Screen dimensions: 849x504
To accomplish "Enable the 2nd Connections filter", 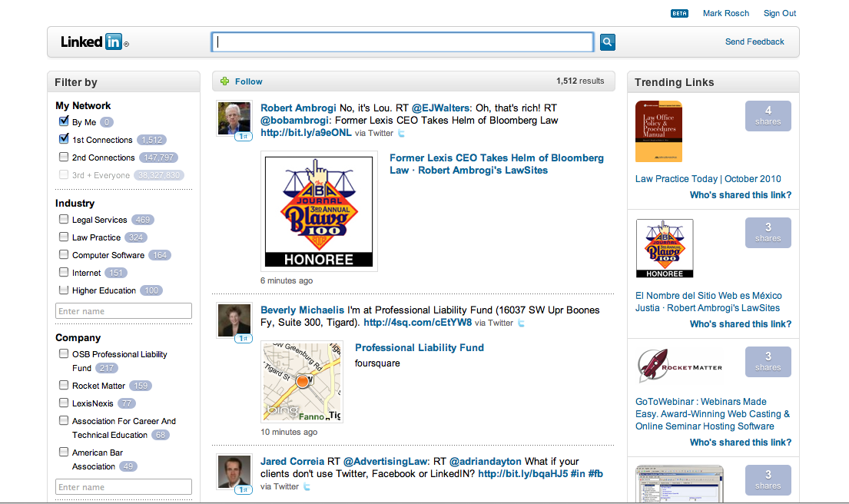I will coord(64,157).
